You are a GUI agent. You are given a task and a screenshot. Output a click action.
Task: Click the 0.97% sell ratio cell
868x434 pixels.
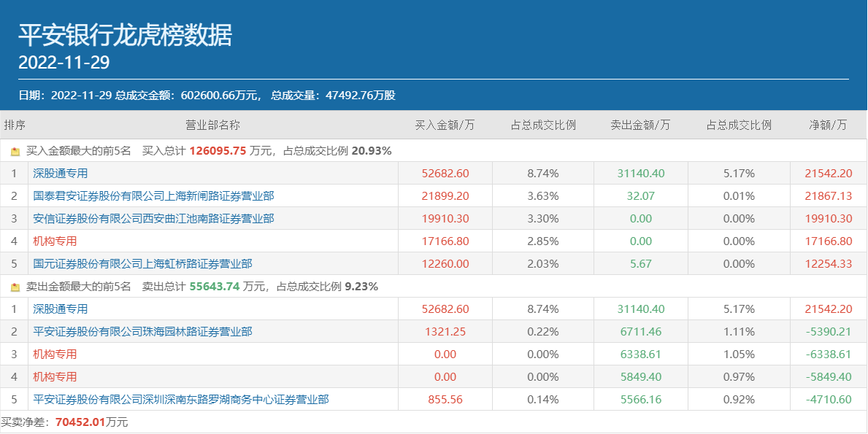pyautogui.click(x=739, y=377)
